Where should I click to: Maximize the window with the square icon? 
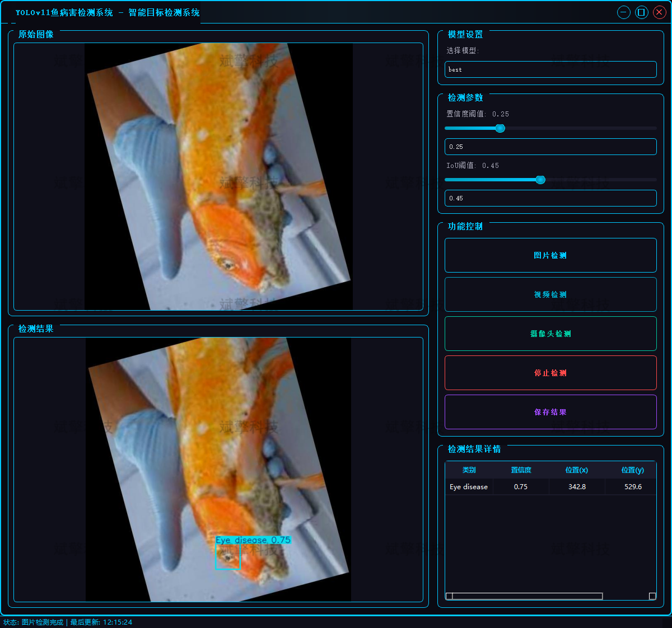642,12
